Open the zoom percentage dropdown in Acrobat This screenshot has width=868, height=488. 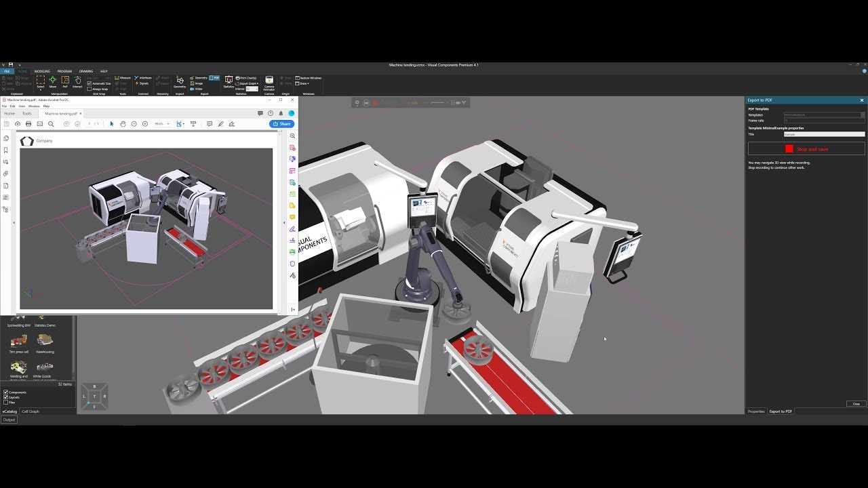coord(168,124)
